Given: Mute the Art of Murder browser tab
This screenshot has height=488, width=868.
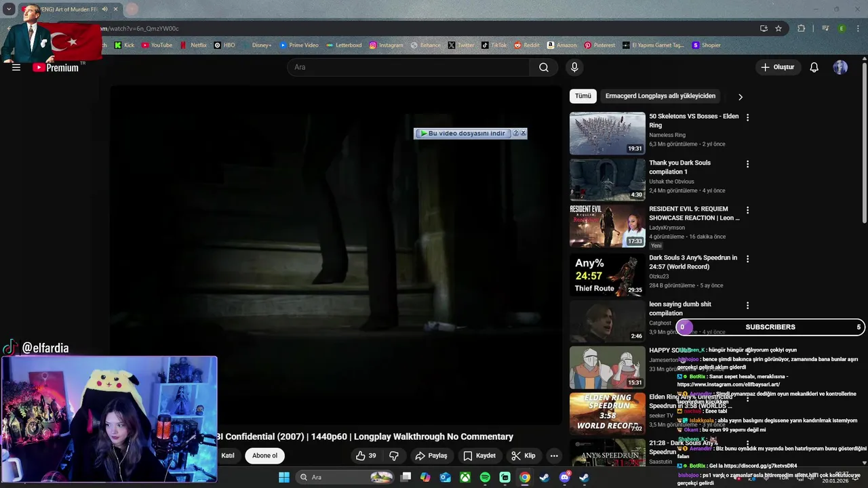Looking at the screenshot, I should (x=104, y=9).
